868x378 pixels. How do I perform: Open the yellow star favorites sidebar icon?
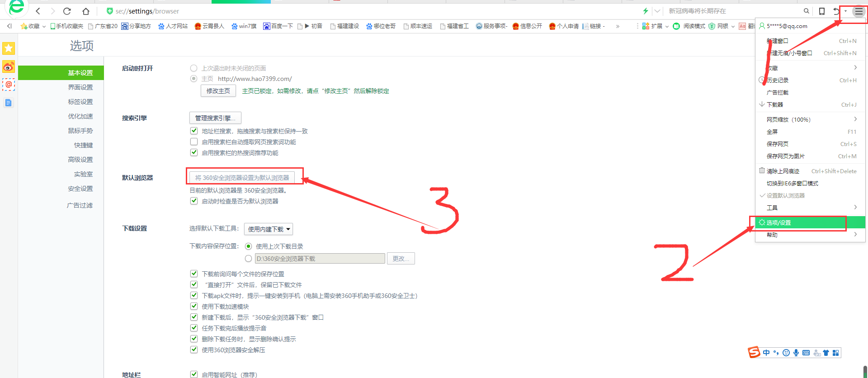coord(9,48)
